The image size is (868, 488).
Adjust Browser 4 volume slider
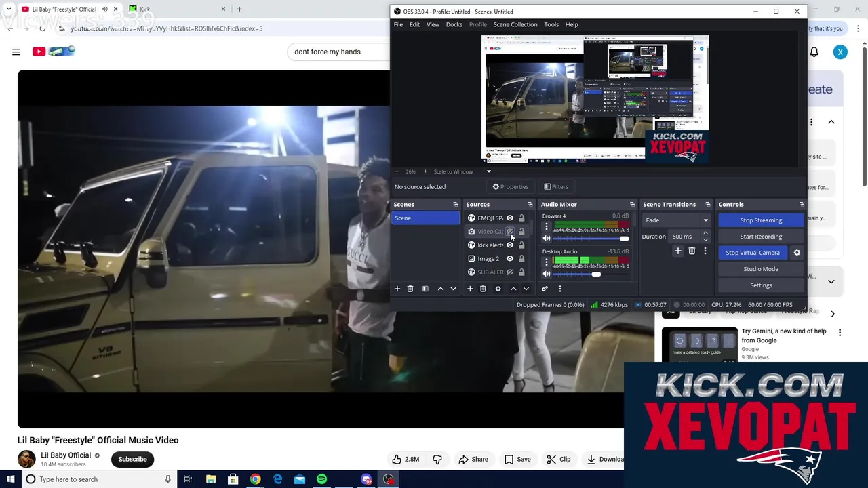[591, 239]
